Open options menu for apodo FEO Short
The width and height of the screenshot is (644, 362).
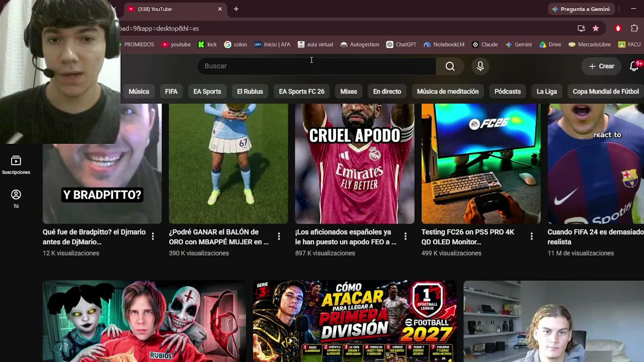click(x=405, y=236)
